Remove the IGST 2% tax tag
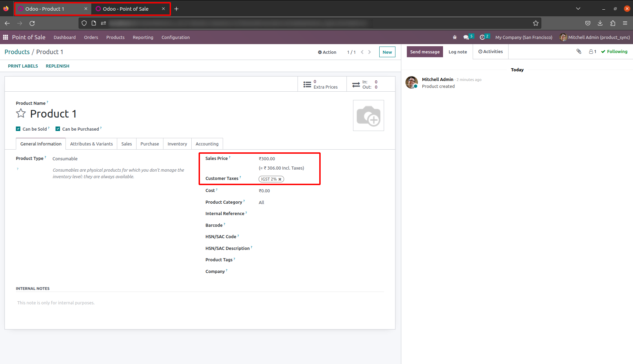 (x=280, y=179)
